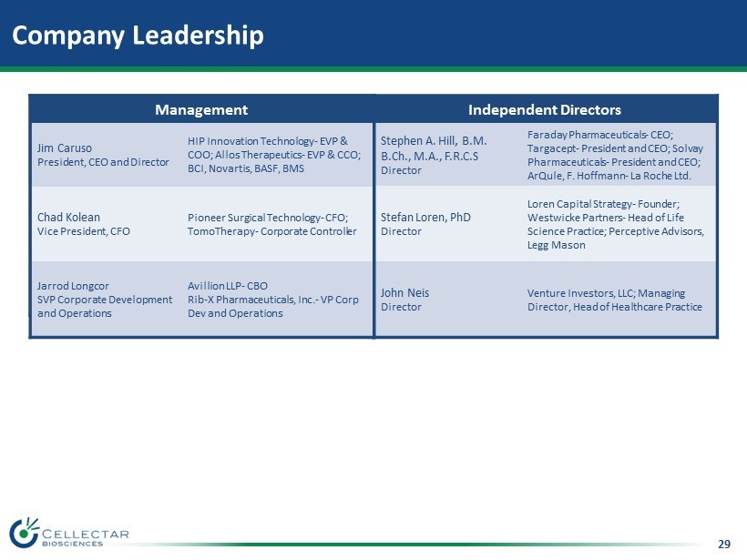Click John Neis's name

[404, 292]
